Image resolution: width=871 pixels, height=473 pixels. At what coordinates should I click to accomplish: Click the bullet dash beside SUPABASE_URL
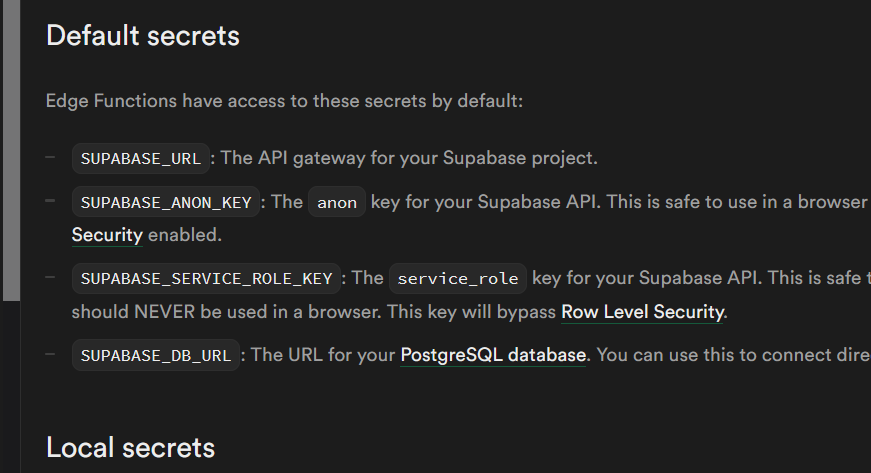pyautogui.click(x=50, y=157)
